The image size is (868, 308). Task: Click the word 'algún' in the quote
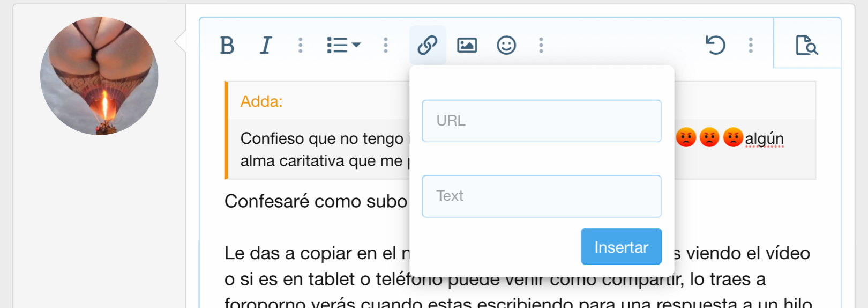pyautogui.click(x=765, y=138)
